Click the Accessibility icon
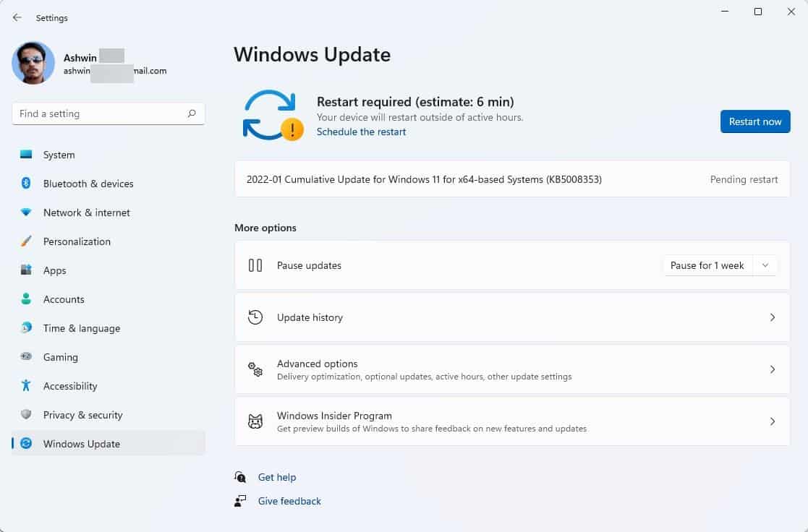Viewport: 808px width, 532px height. [x=26, y=385]
